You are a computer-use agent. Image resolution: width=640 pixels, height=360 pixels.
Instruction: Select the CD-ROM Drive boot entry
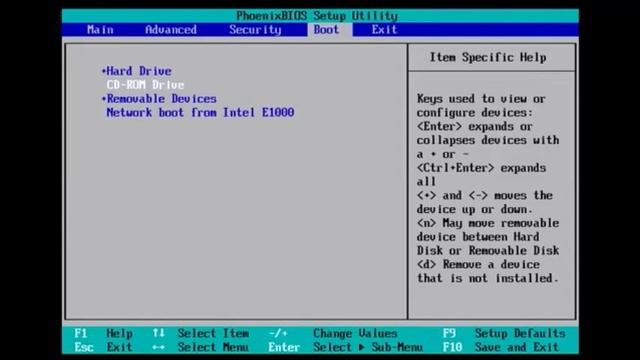145,85
